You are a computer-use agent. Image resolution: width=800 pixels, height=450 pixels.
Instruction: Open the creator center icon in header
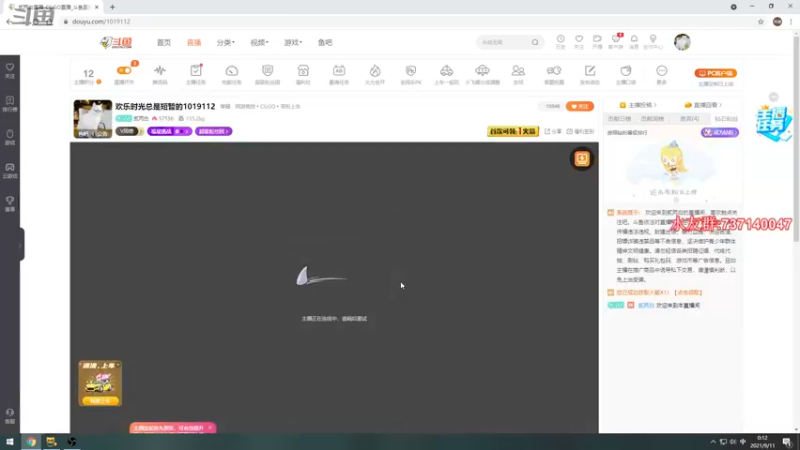653,42
